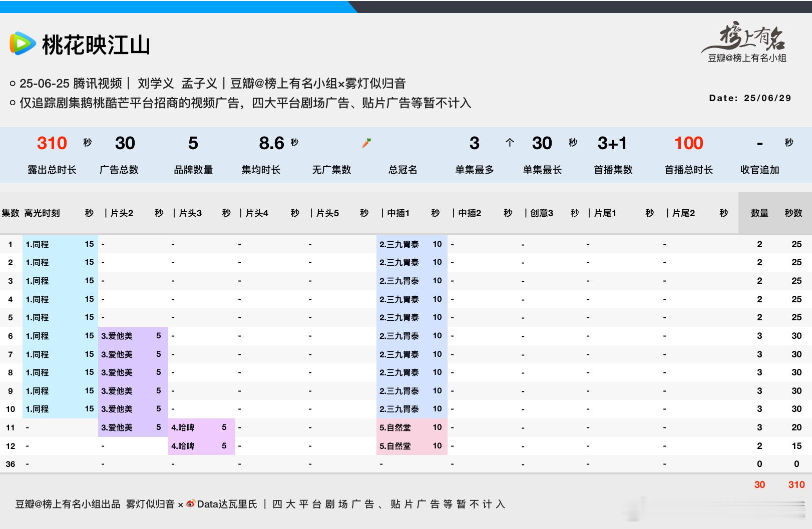The height and width of the screenshot is (529, 812).
Task: Click the 创意3 column header
Action: tap(542, 213)
